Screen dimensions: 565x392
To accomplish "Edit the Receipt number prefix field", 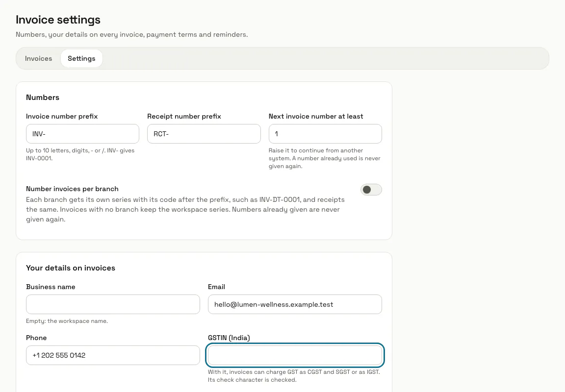I will pyautogui.click(x=204, y=134).
